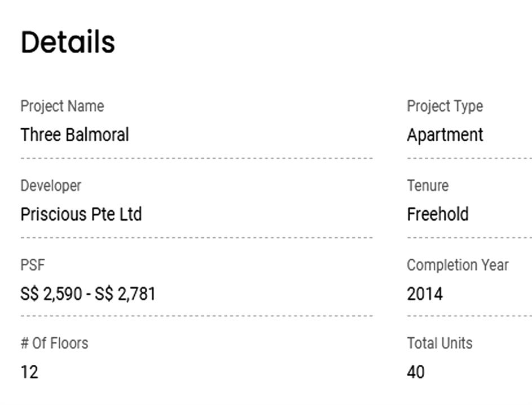
Task: Select the Apartment project type value
Action: [445, 135]
